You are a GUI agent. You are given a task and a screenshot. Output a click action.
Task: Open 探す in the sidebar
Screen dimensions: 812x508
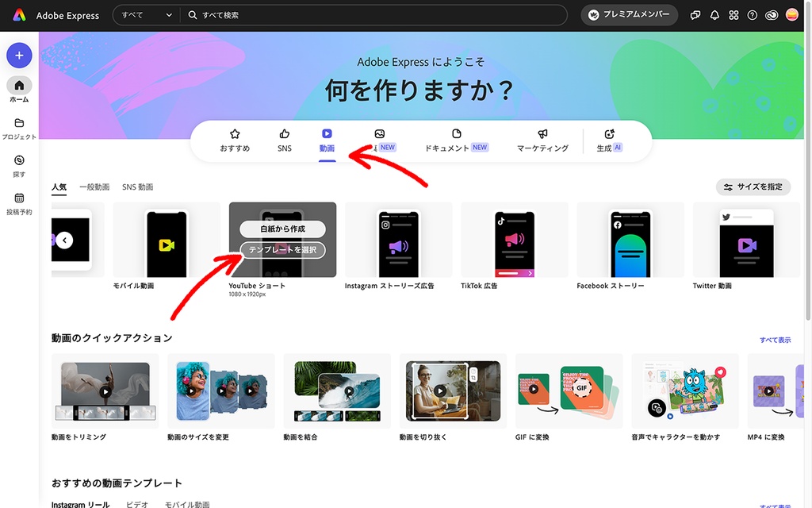[19, 166]
